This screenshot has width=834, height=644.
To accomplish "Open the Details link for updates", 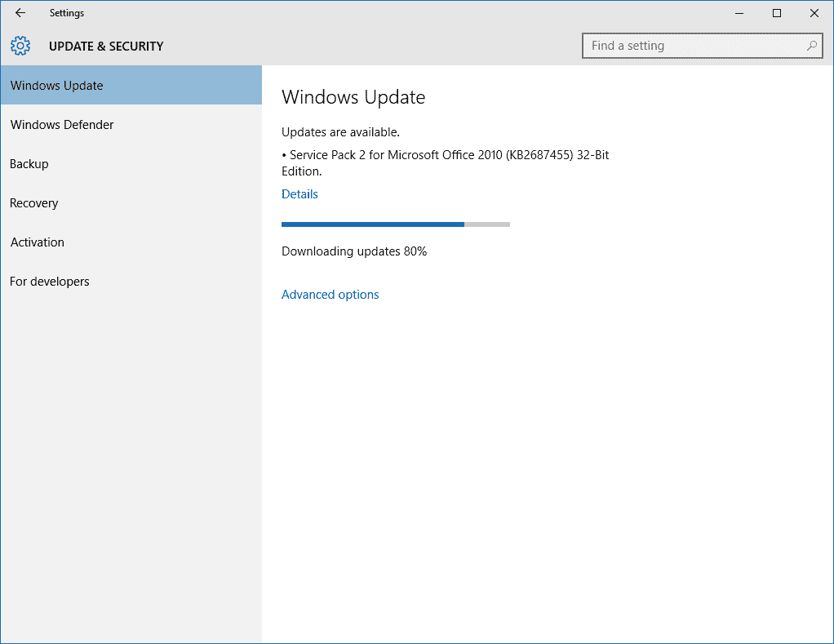I will tap(299, 194).
